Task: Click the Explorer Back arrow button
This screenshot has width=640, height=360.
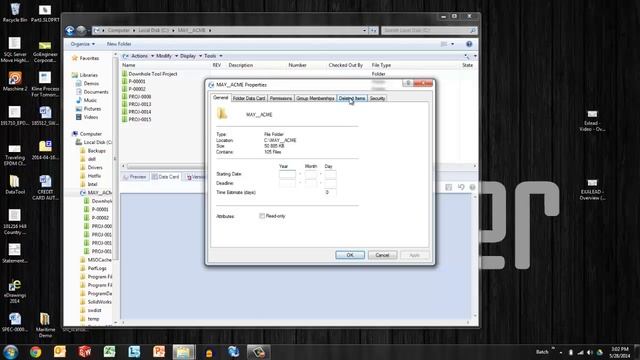Action: click(70, 30)
